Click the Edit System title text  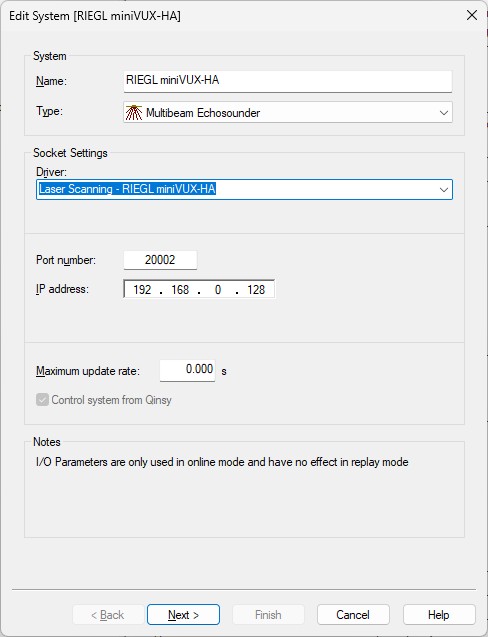click(95, 16)
